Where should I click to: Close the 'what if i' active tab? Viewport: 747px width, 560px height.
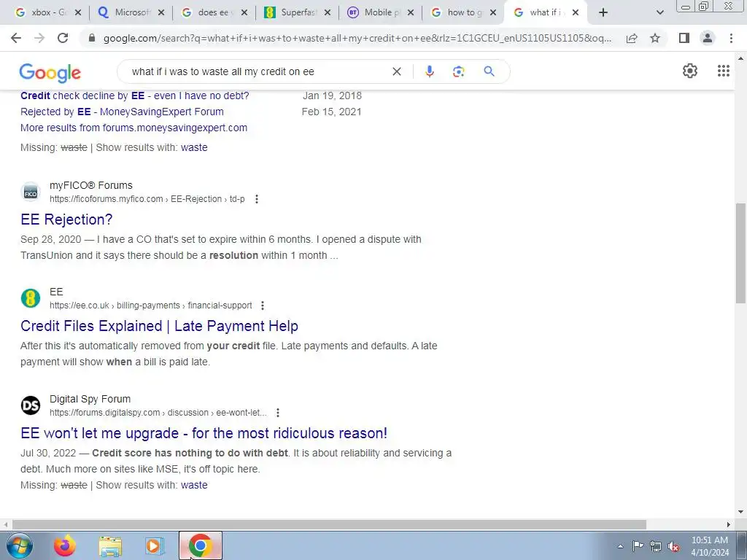point(576,13)
